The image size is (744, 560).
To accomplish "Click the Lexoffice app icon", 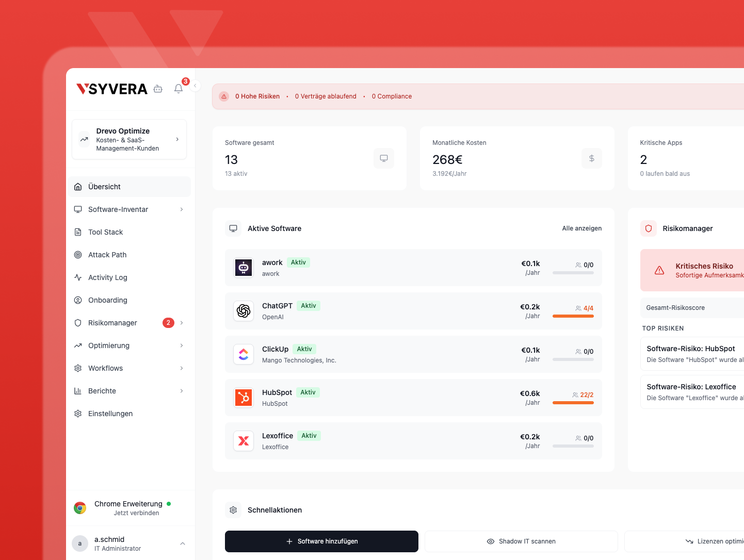I will click(244, 441).
